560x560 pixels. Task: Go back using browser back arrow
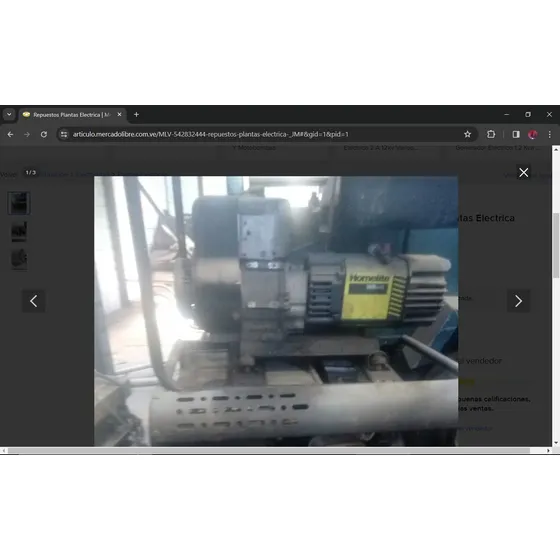[10, 134]
